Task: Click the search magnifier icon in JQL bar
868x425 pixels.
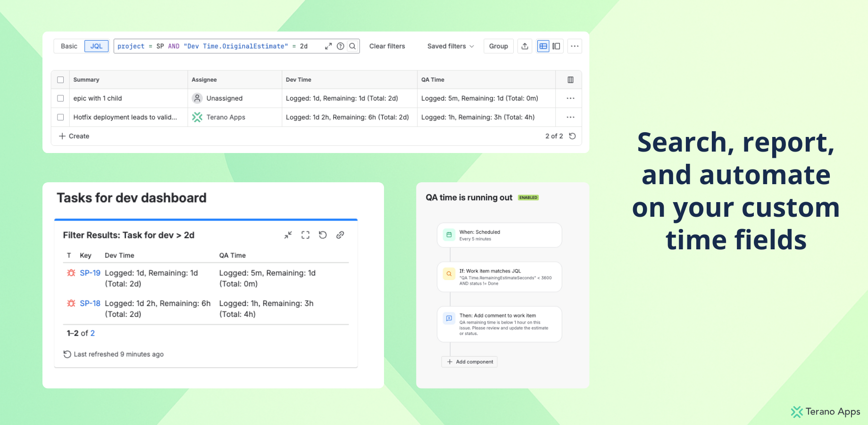Action: point(352,46)
